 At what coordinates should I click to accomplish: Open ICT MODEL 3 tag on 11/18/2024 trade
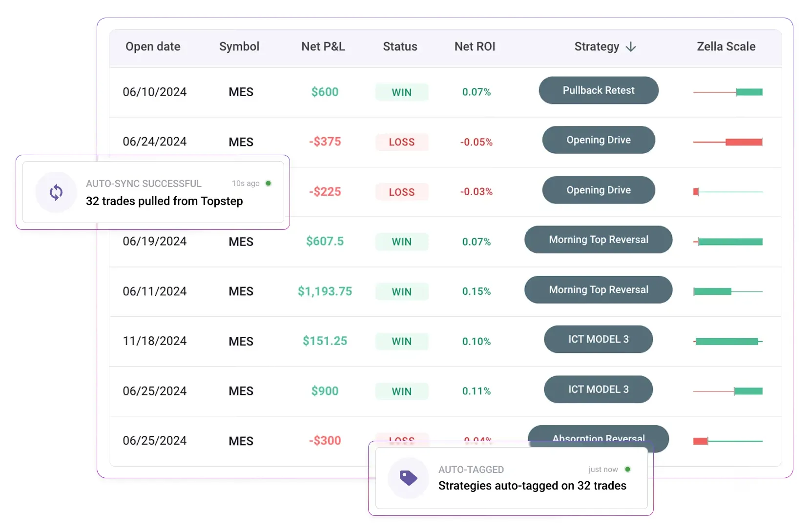[x=599, y=339]
